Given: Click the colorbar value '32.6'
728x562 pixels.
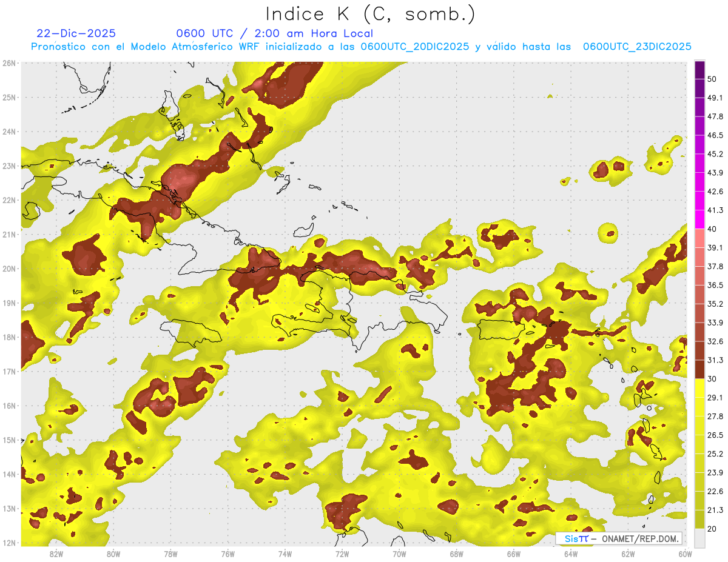Looking at the screenshot, I should 715,341.
